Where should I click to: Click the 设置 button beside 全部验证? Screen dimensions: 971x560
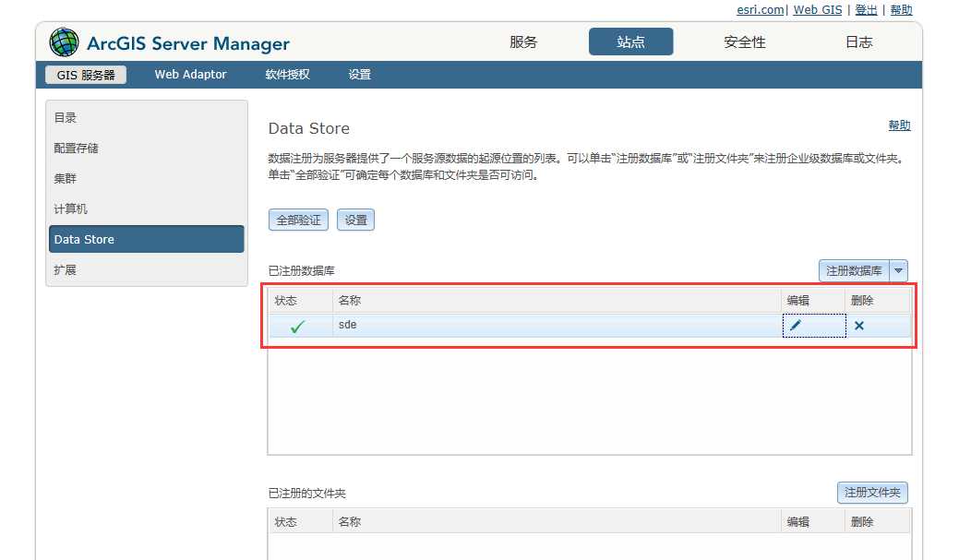coord(355,220)
